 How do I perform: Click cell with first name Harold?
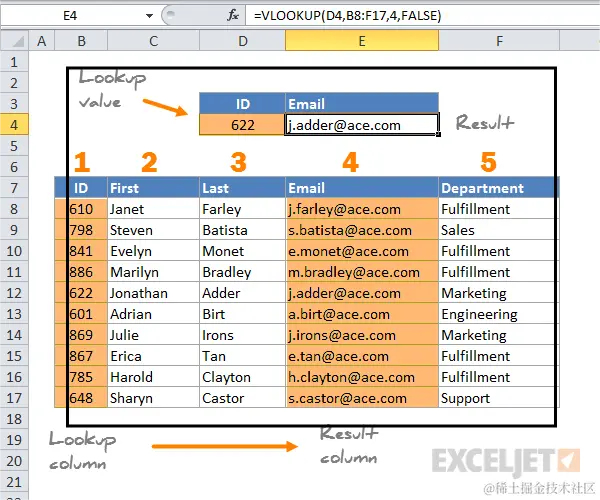point(153,377)
